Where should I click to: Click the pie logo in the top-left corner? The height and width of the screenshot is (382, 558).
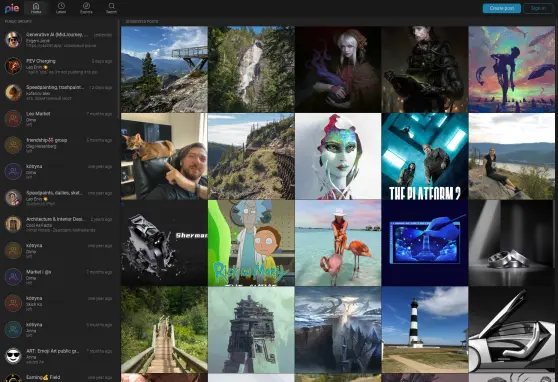[12, 7]
